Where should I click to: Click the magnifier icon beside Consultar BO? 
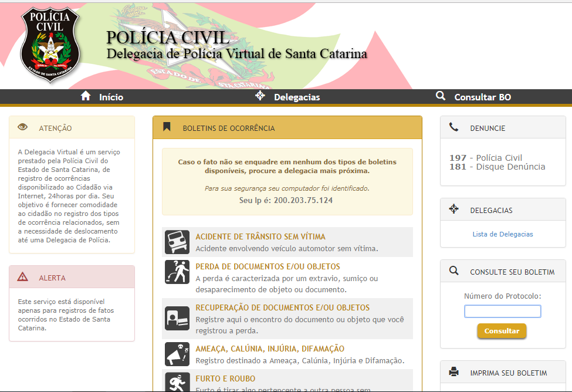[x=441, y=96]
